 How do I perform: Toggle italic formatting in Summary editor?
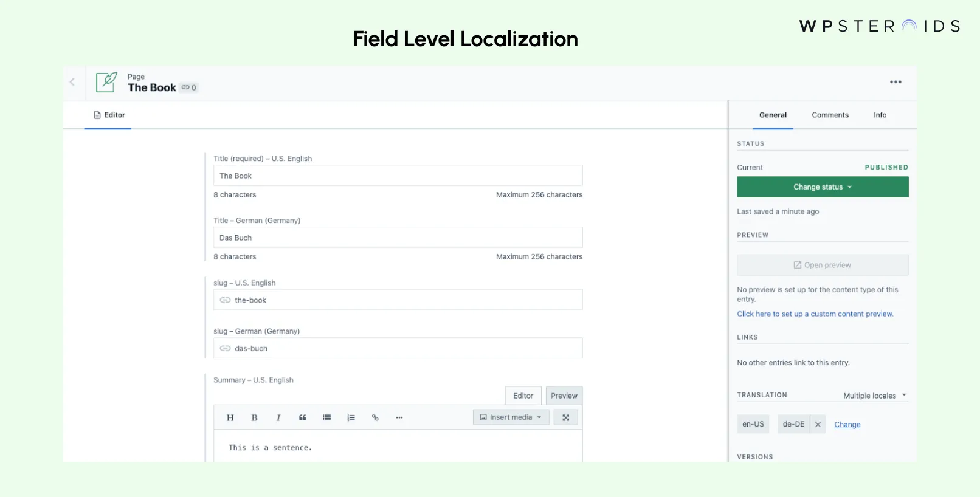click(x=278, y=417)
